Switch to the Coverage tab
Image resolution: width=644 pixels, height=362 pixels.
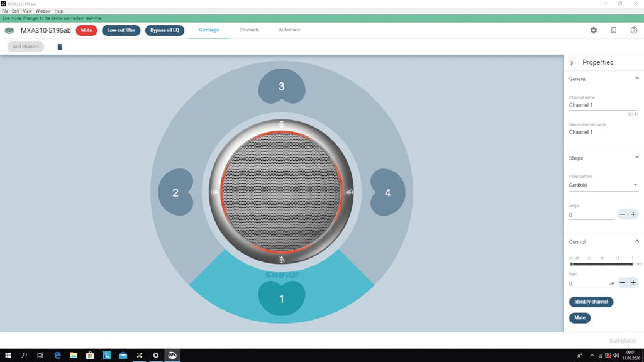click(x=209, y=30)
